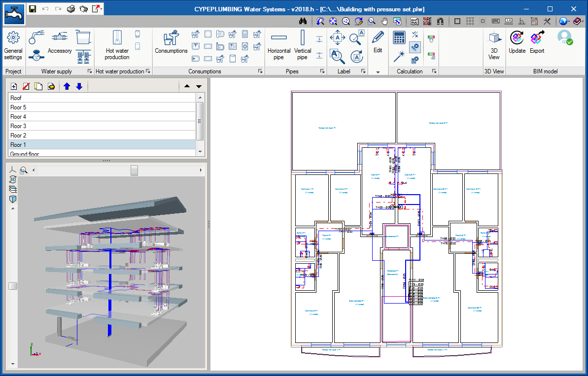Move the floor up with the blue arrow
The image size is (588, 376).
pos(67,86)
